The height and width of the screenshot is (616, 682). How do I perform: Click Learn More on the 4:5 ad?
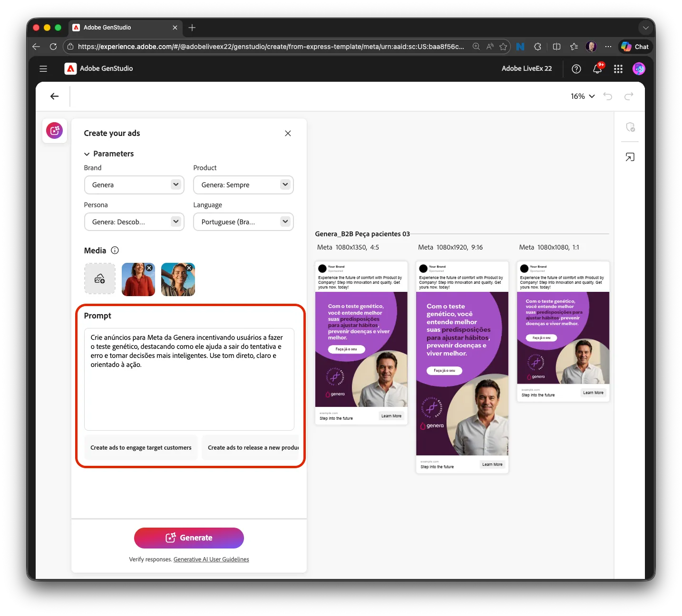[391, 416]
